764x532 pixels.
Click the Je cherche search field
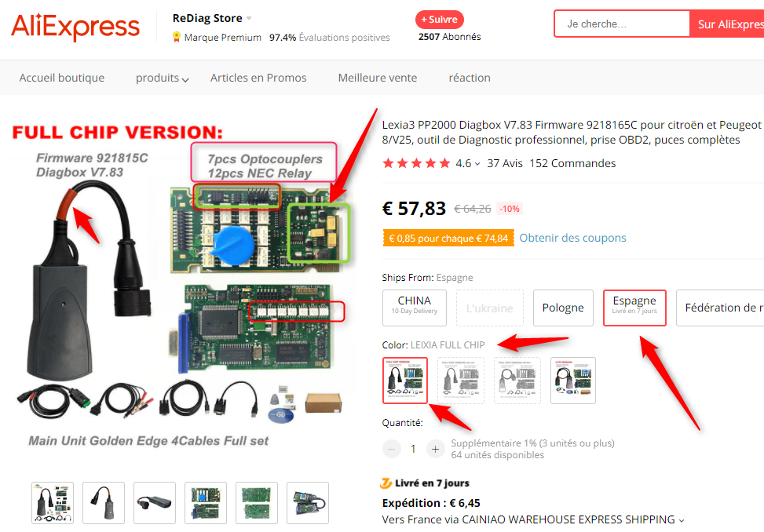tap(622, 24)
